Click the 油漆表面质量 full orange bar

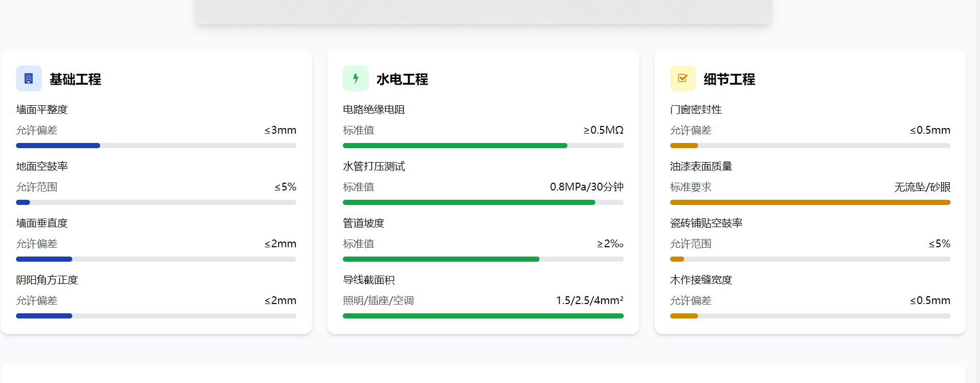tap(810, 202)
